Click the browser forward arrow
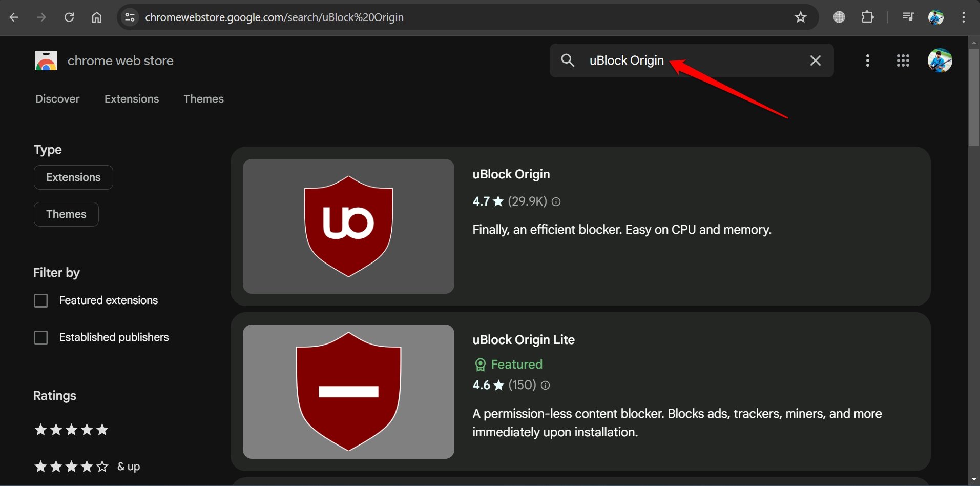Viewport: 980px width, 486px height. tap(41, 17)
